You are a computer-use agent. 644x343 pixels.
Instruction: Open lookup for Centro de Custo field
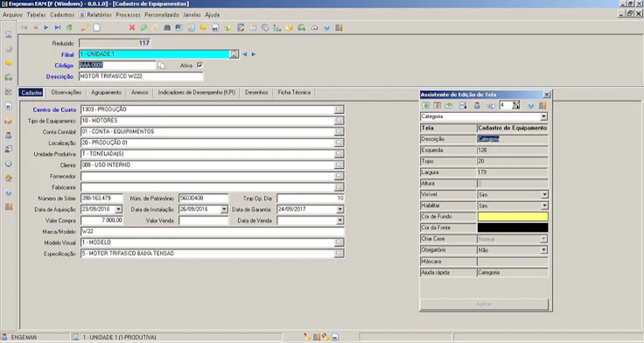(339, 109)
